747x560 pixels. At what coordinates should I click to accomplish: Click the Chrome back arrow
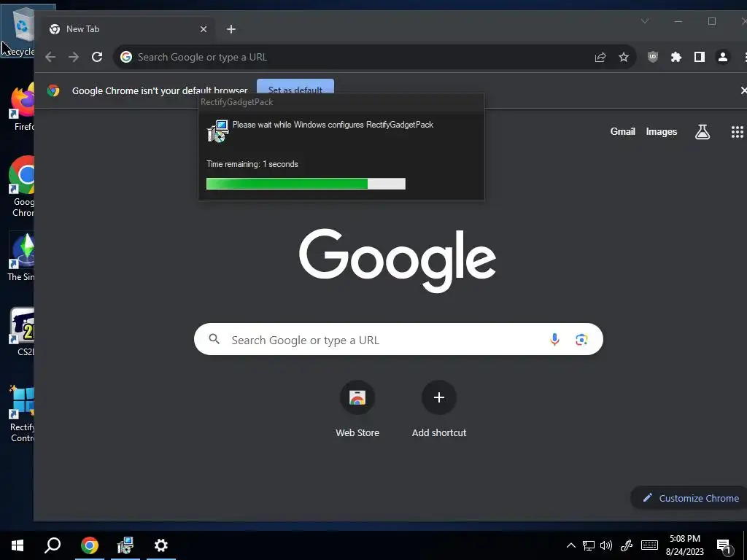pos(50,57)
